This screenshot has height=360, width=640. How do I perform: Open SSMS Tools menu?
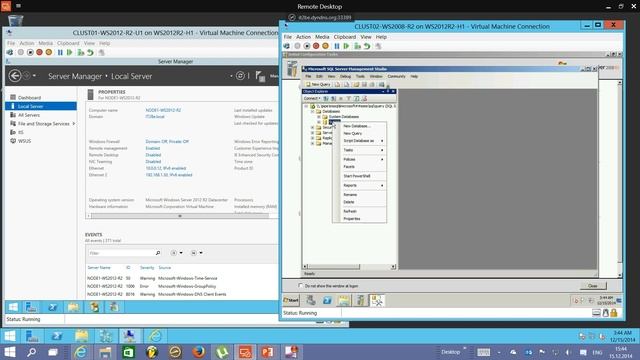(x=360, y=76)
